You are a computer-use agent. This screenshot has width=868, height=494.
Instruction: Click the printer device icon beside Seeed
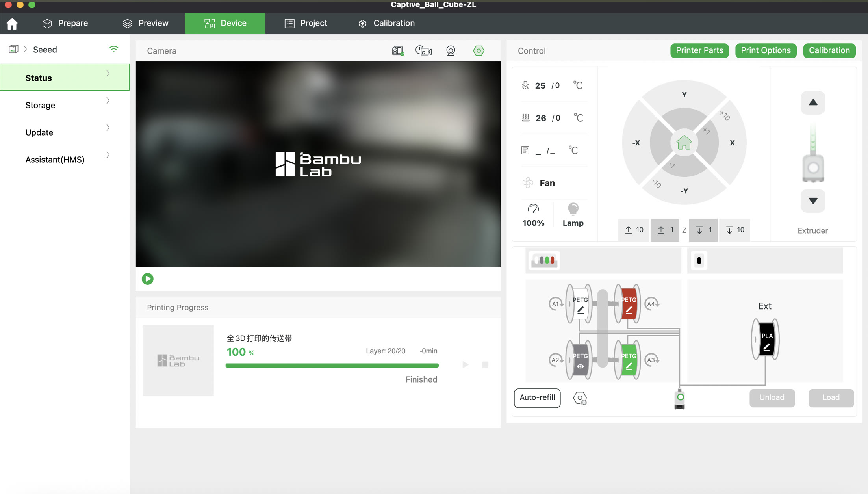pos(13,49)
